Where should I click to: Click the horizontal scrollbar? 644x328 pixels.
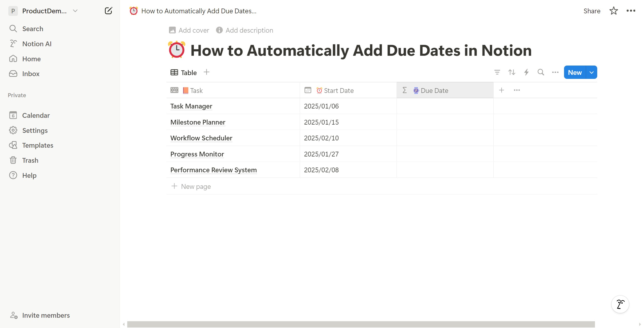click(361, 324)
